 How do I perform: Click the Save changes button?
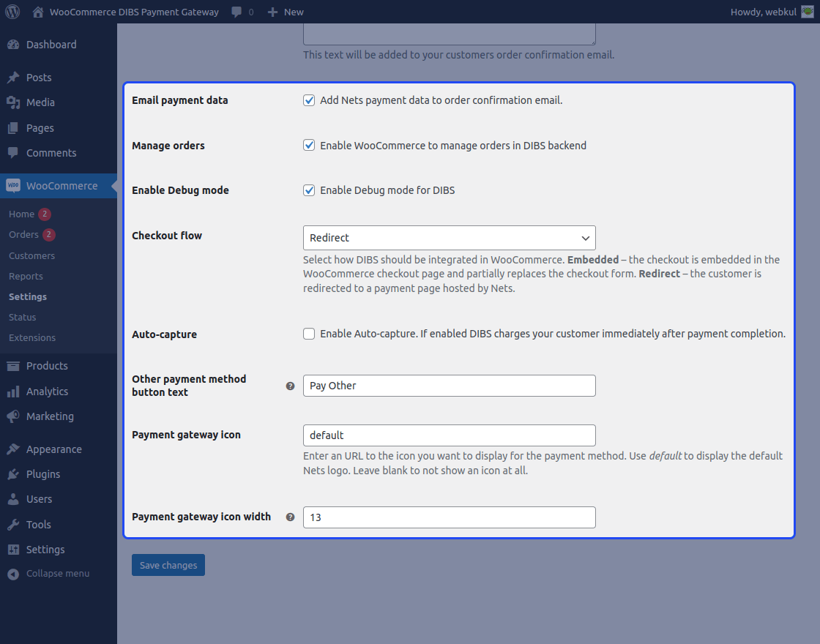click(x=168, y=565)
